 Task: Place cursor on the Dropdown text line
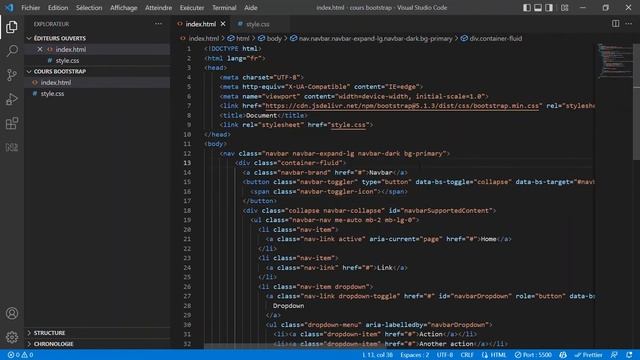pyautogui.click(x=288, y=306)
